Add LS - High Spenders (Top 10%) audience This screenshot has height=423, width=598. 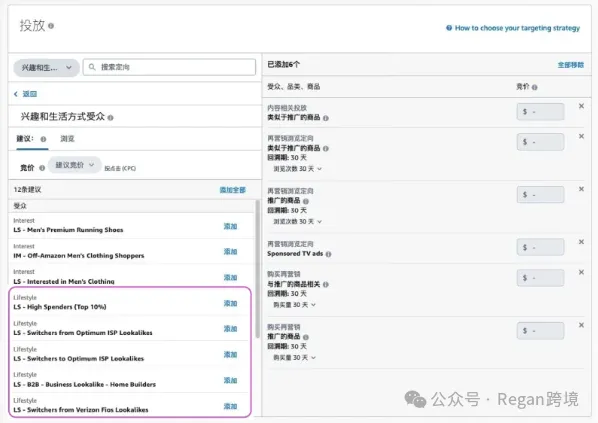point(230,303)
